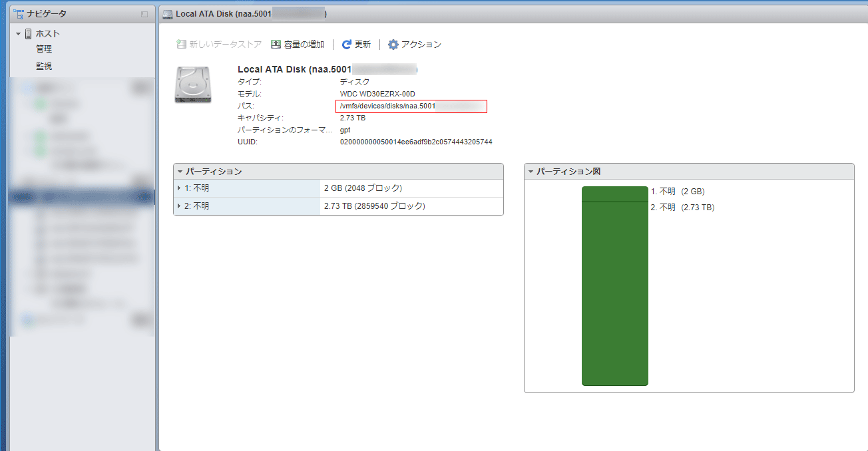The width and height of the screenshot is (868, 451).
Task: Click the /vmfs/devices/disks path field
Action: (411, 106)
